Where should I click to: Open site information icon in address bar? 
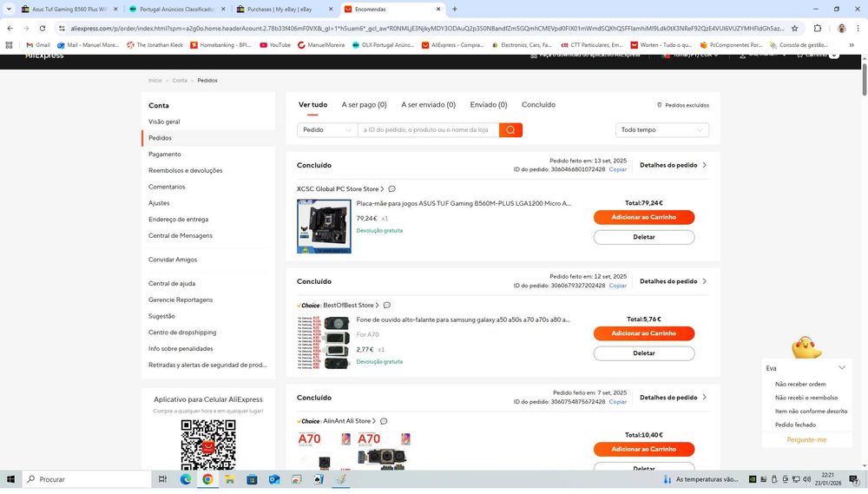(x=62, y=29)
